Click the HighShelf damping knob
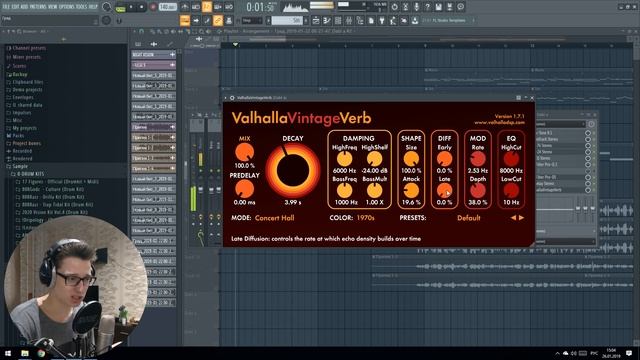This screenshot has height=360, width=640. 374,159
